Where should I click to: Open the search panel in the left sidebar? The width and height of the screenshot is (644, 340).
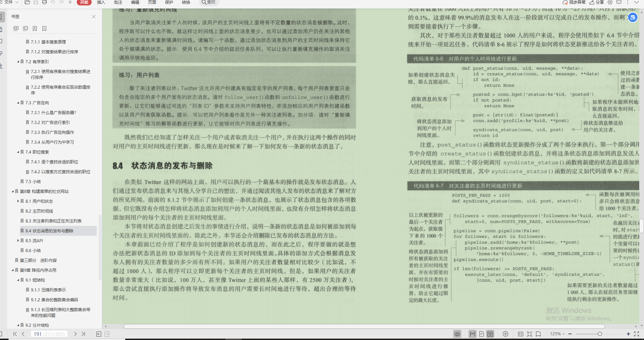tap(3, 29)
